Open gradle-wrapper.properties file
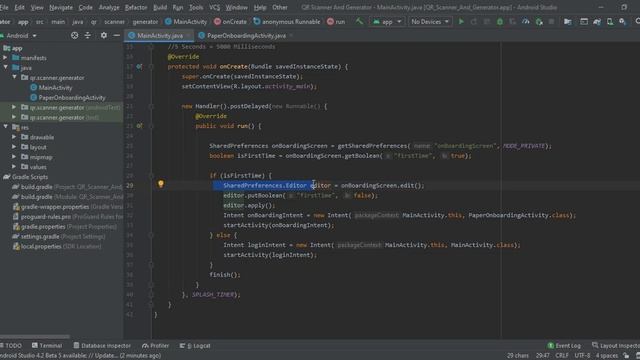Screen dimensions: 640x360 click(x=67, y=207)
